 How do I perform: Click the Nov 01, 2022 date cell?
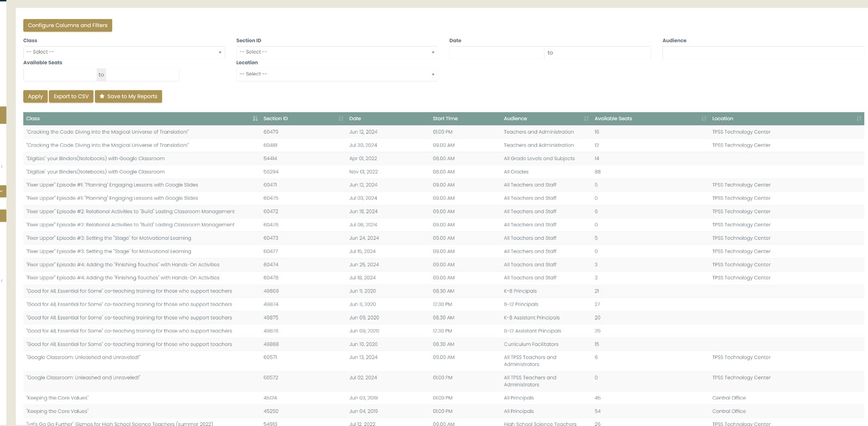363,171
